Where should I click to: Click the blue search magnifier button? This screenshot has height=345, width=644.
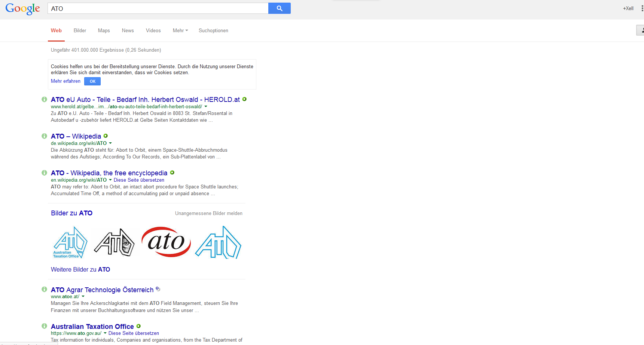click(279, 8)
